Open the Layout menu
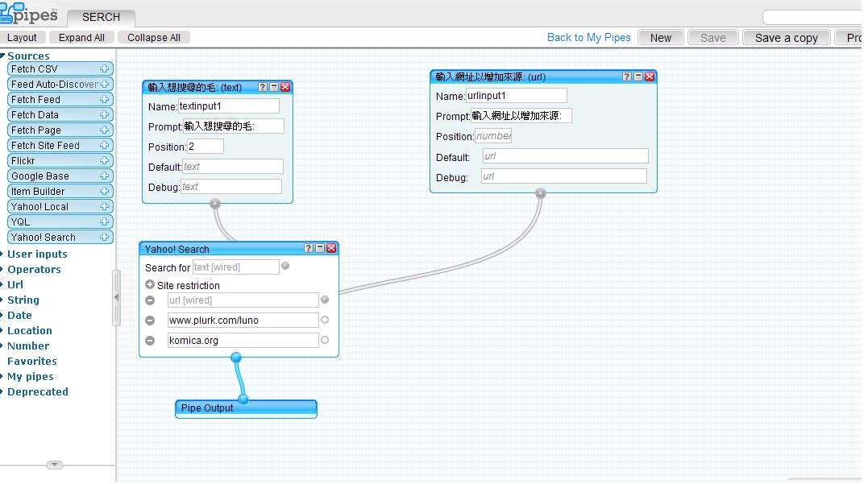The width and height of the screenshot is (868, 484). [22, 38]
